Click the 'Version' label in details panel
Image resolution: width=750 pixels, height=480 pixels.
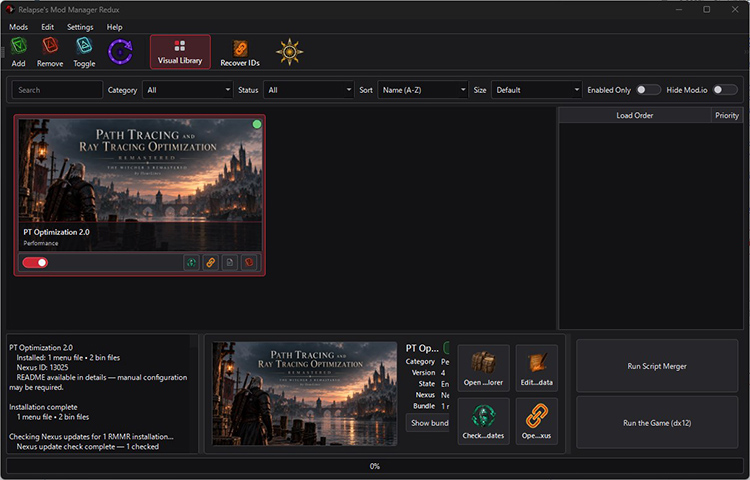coord(424,373)
